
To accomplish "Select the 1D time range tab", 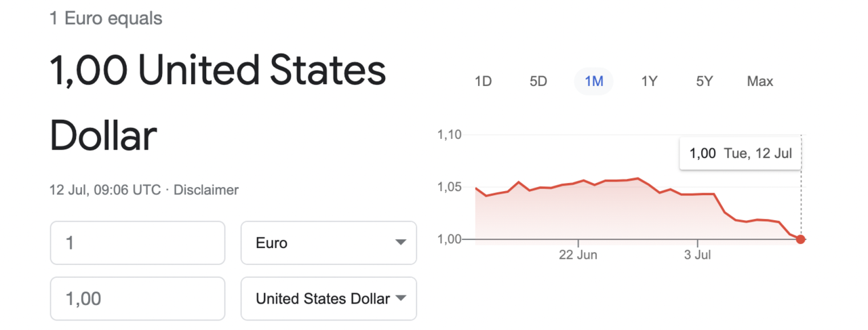I will (483, 81).
